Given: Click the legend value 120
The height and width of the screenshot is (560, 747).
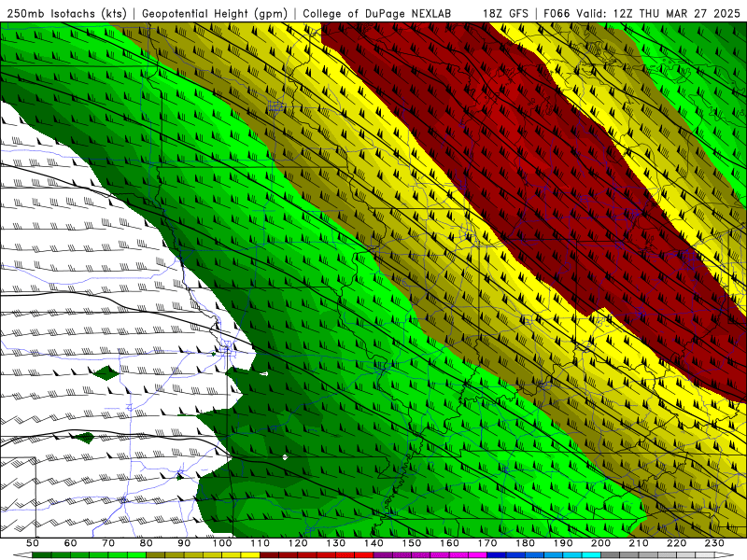Looking at the screenshot, I should 298,543.
